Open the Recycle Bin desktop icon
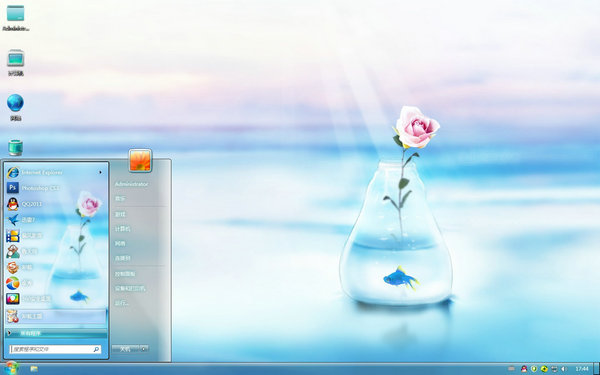 pyautogui.click(x=15, y=148)
